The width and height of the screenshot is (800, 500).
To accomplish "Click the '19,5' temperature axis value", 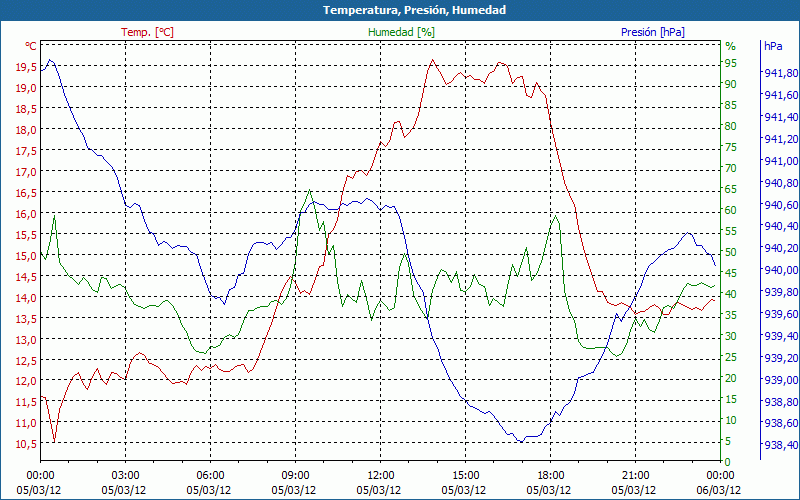I will coord(28,67).
